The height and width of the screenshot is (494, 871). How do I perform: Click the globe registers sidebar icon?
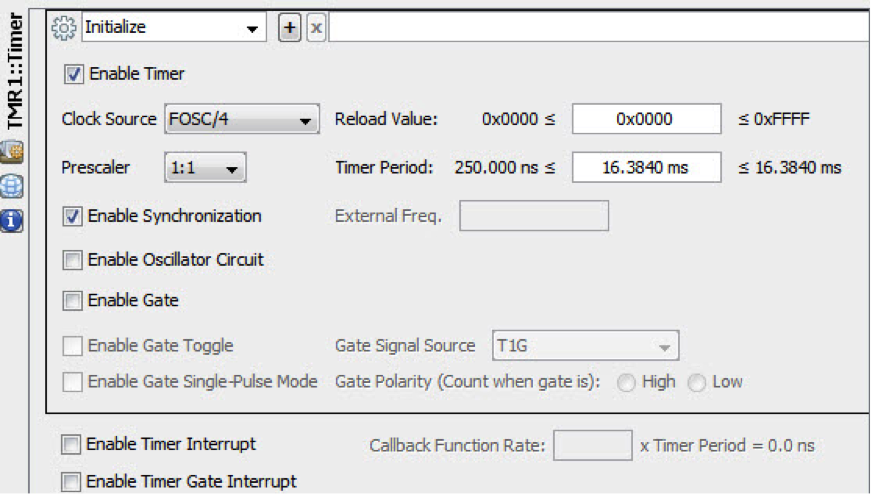coord(13,187)
